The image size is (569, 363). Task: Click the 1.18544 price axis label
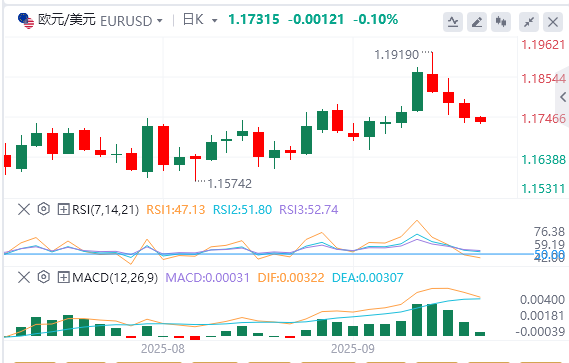tap(544, 79)
